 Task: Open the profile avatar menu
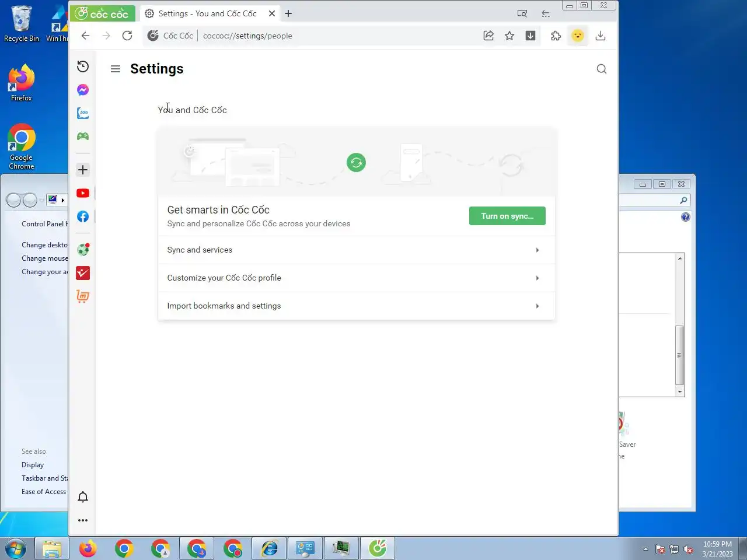click(578, 36)
